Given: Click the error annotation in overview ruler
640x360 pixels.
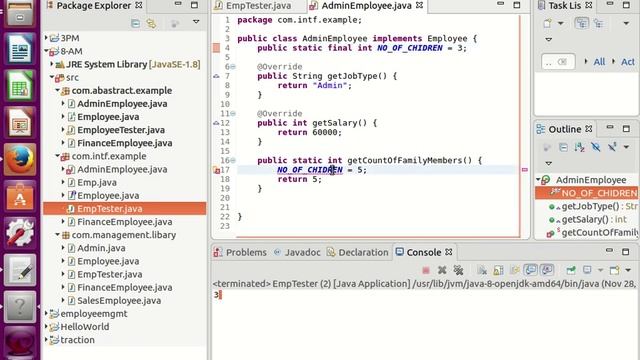Looking at the screenshot, I should click(525, 169).
